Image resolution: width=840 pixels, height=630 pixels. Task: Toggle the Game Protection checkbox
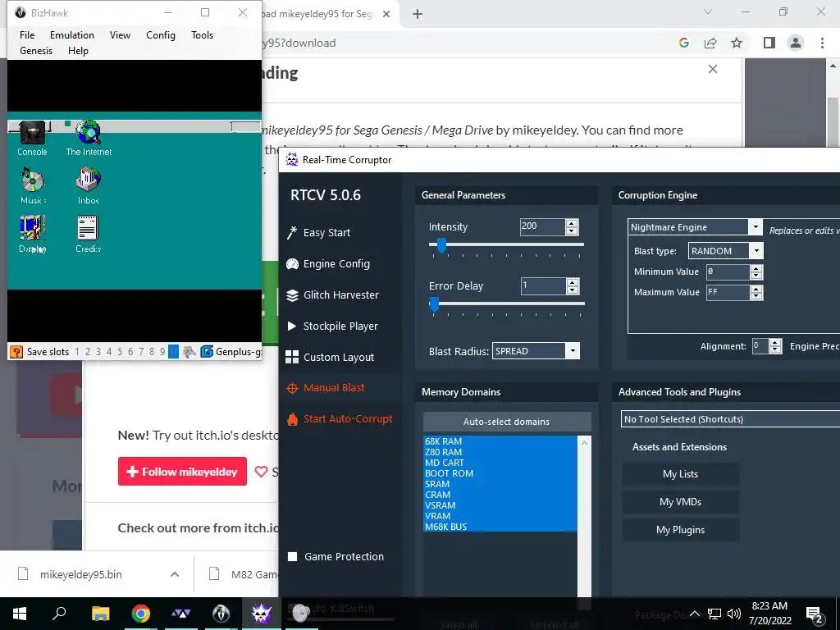coord(293,557)
